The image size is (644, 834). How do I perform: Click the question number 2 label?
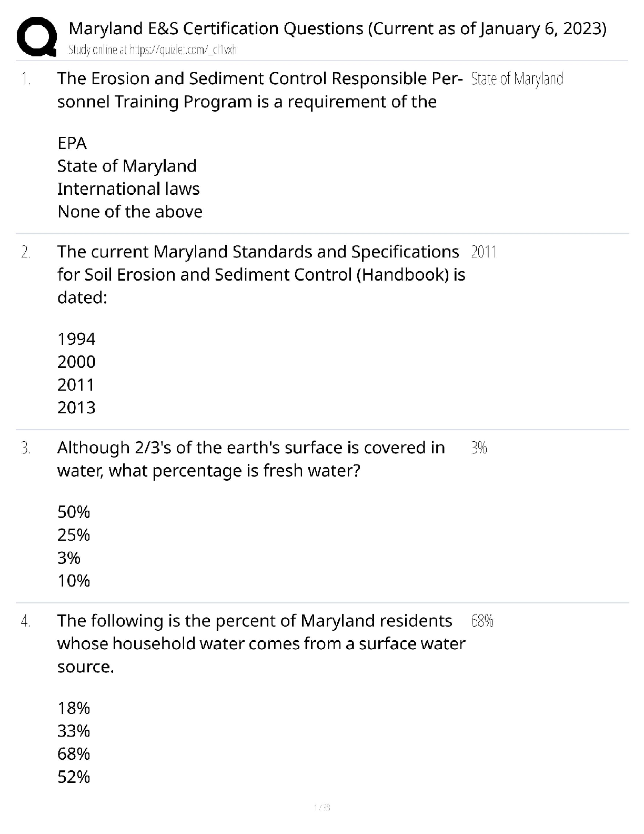pyautogui.click(x=25, y=252)
